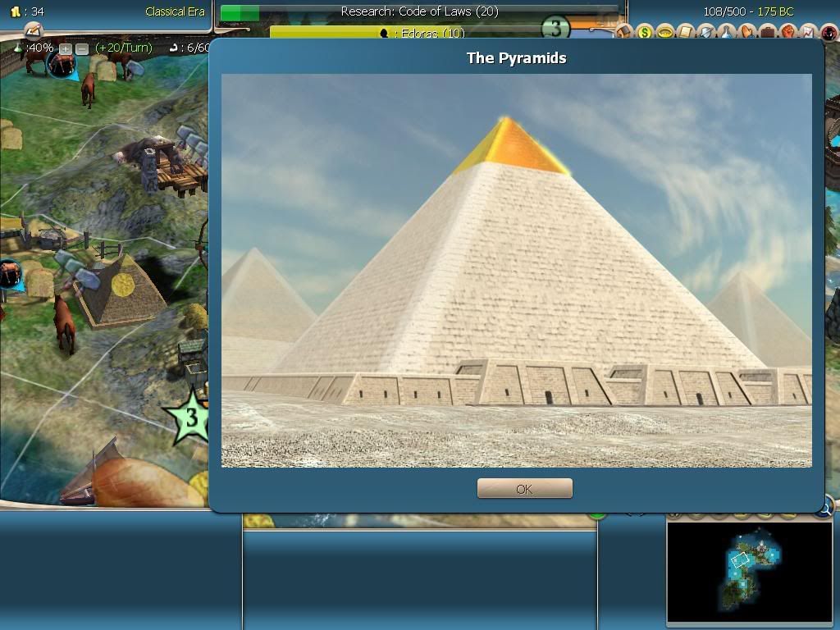Open the Civics advisor gold ring icon
This screenshot has height=630, width=840.
(x=664, y=32)
